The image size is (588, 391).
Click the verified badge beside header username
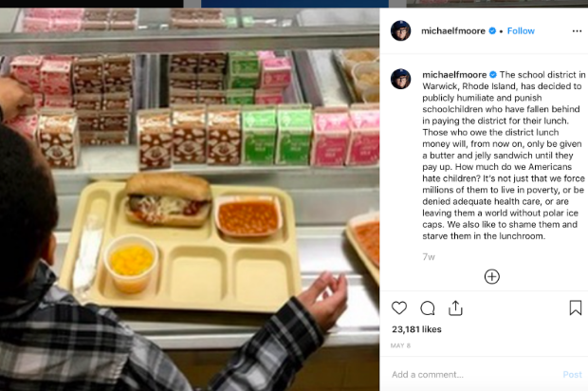(x=492, y=30)
